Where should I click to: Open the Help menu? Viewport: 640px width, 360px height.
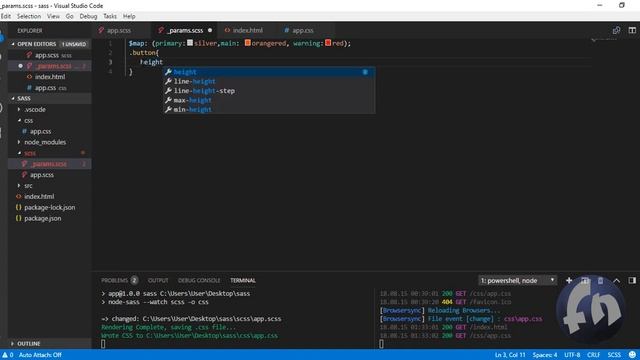129,16
